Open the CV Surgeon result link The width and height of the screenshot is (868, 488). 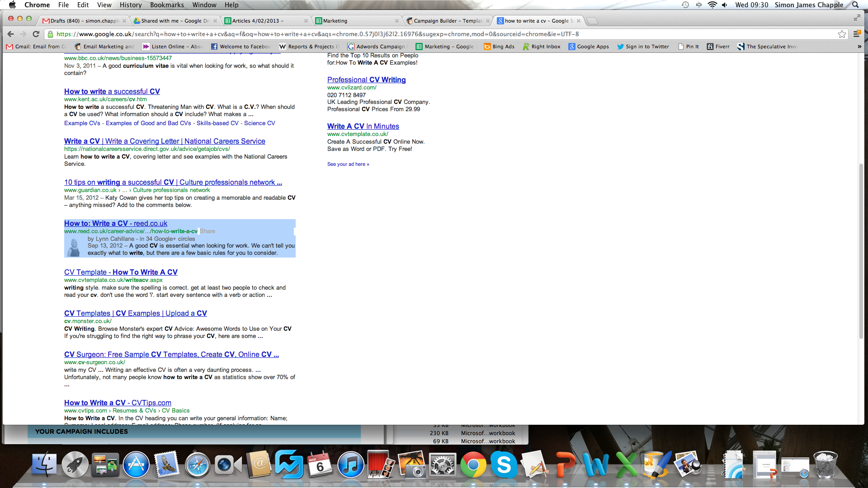pos(171,354)
